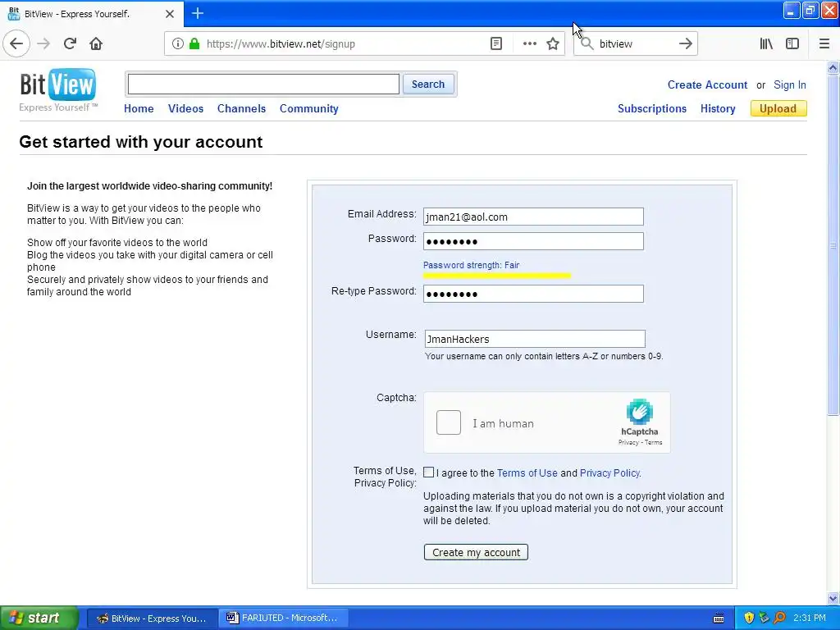Check the I am human captcha box
This screenshot has height=630, width=840.
(x=449, y=422)
